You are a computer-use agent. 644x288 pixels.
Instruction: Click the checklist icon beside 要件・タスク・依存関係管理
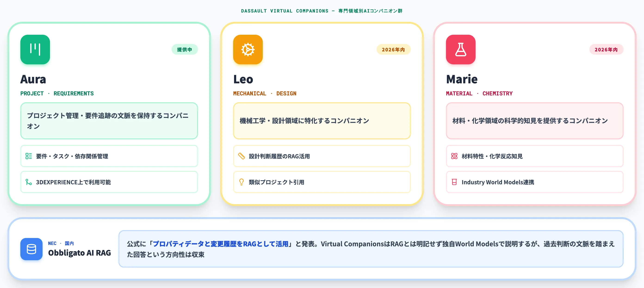click(28, 156)
